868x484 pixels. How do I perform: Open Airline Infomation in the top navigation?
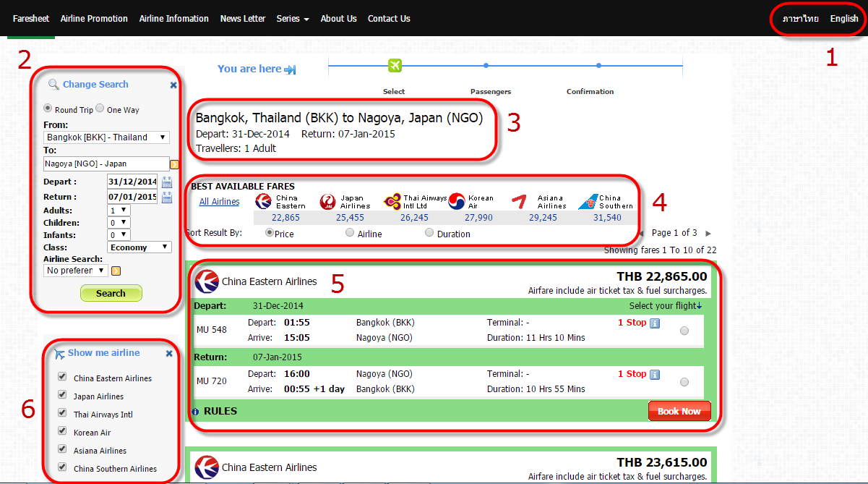[x=174, y=19]
